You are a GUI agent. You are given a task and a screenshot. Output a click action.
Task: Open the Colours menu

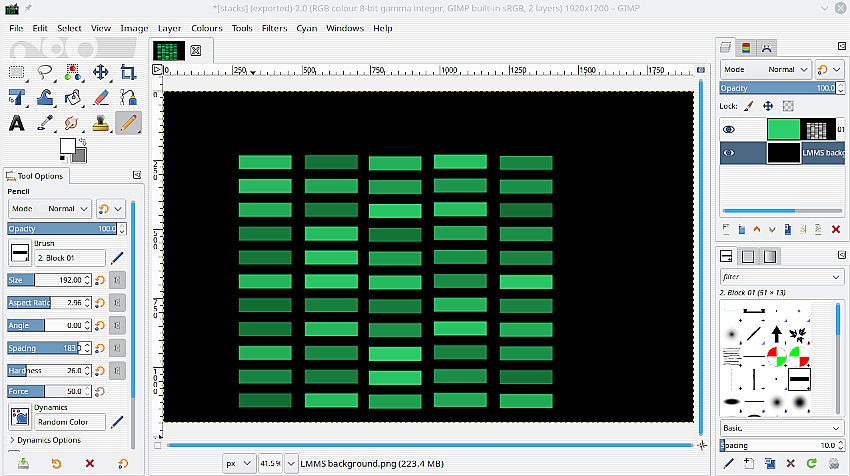tap(207, 28)
